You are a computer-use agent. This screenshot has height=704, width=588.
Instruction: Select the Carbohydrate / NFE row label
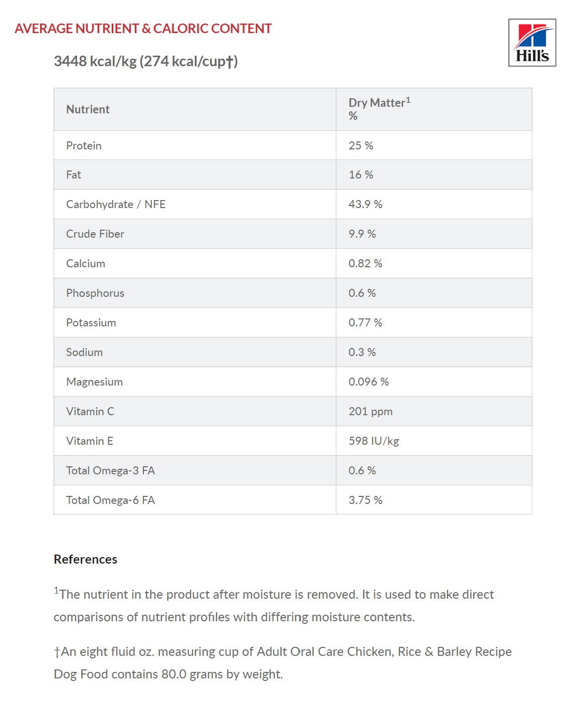coord(116,204)
